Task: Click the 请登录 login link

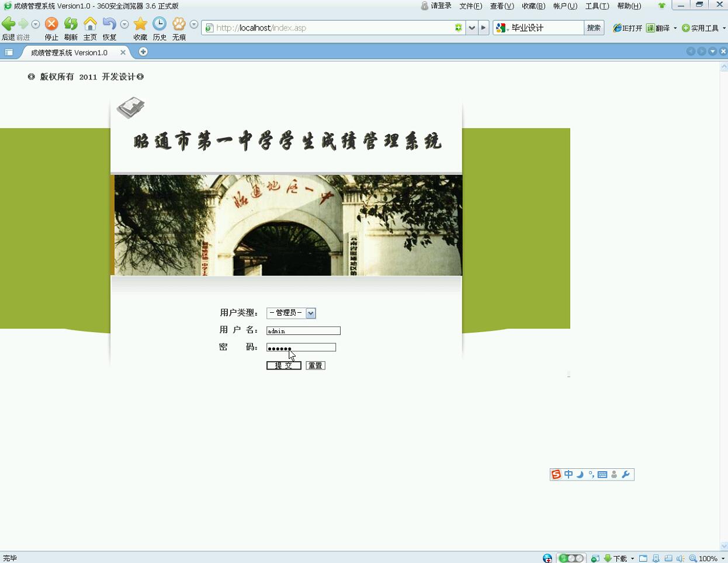Action: pyautogui.click(x=436, y=6)
